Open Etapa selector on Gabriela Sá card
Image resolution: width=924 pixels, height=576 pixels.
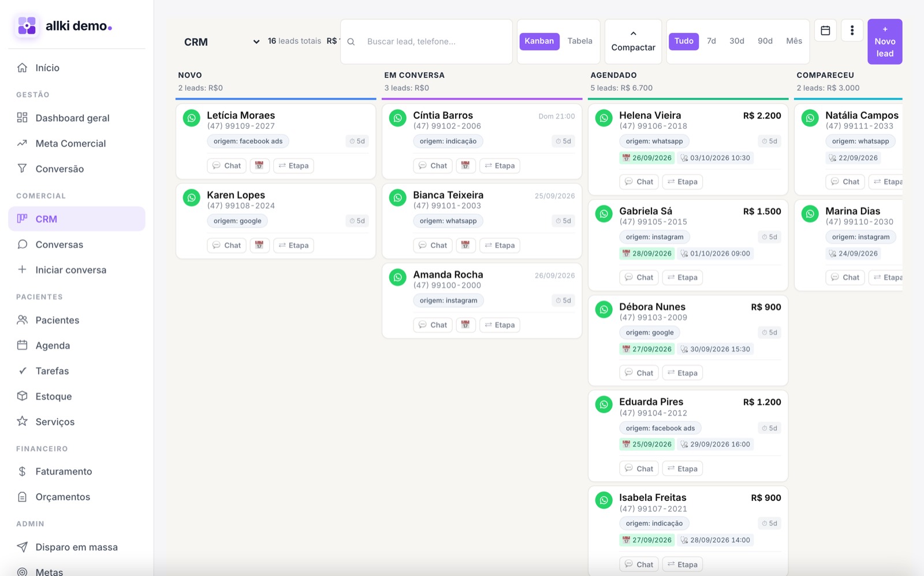[683, 278]
